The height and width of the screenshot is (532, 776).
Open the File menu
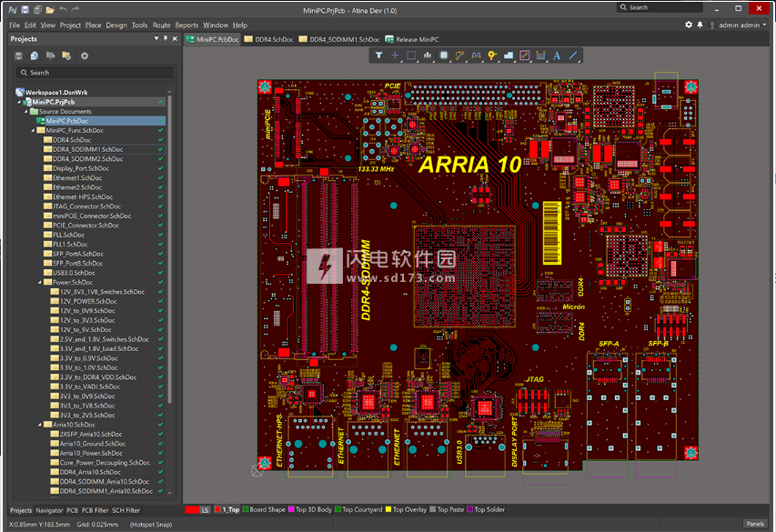coord(15,25)
